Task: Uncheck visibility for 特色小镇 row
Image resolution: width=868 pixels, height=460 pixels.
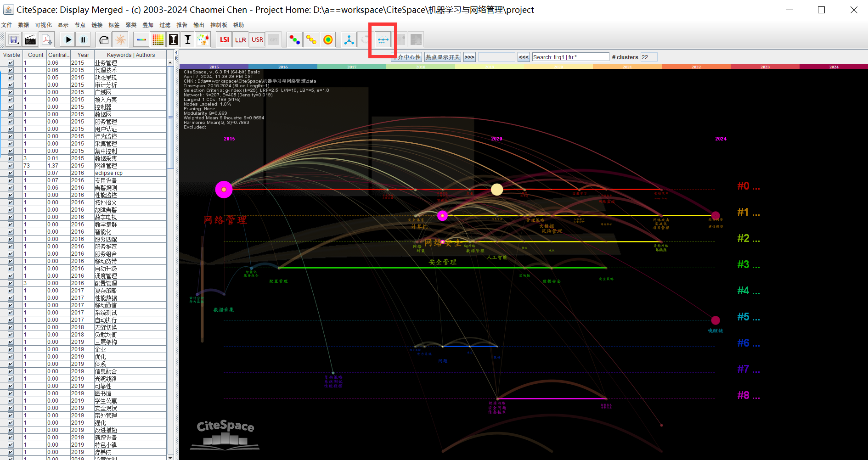Action: tap(11, 445)
